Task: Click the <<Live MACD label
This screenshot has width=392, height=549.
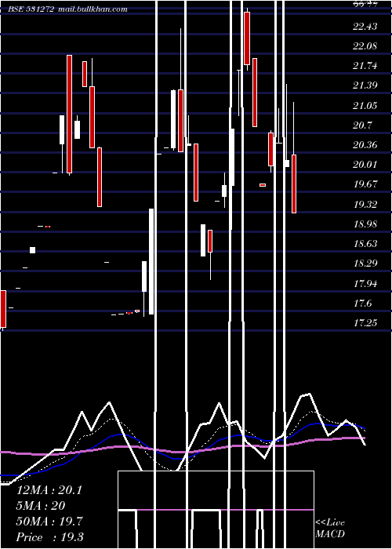Action: point(330,529)
